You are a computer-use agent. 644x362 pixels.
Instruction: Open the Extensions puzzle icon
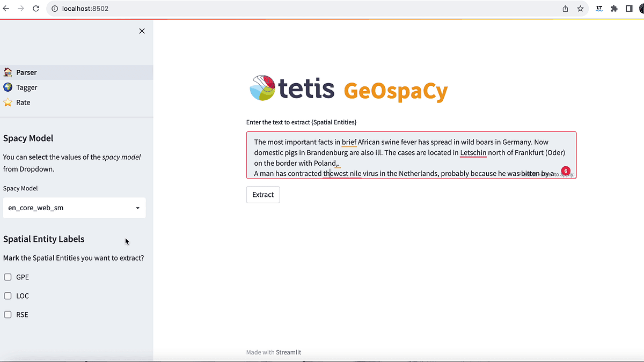pyautogui.click(x=614, y=9)
